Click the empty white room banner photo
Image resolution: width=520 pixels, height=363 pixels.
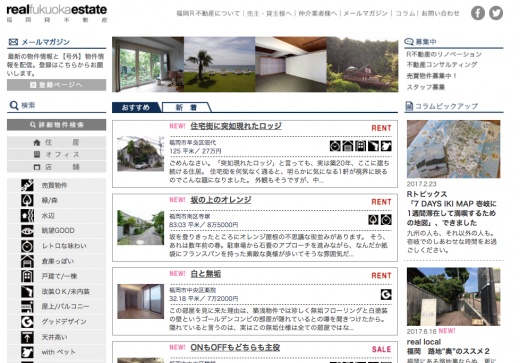click(291, 64)
